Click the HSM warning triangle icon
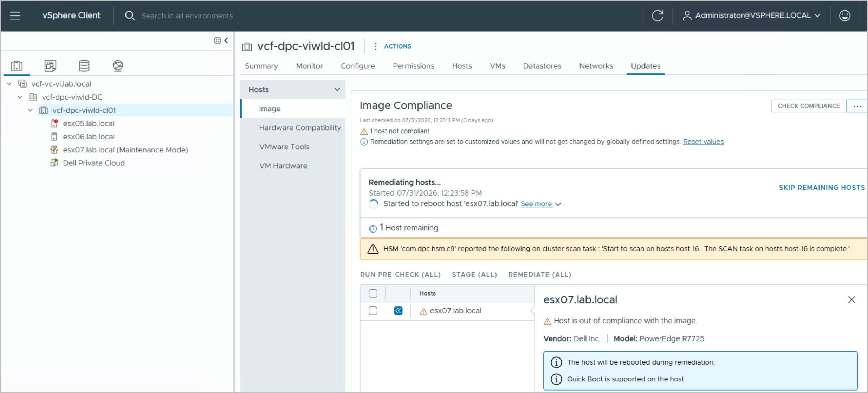The height and width of the screenshot is (393, 868). pos(373,249)
